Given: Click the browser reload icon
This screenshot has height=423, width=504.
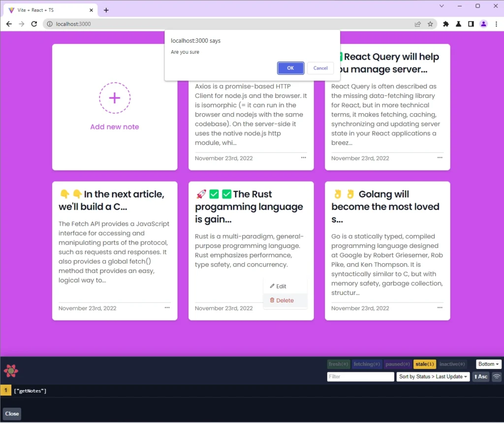Looking at the screenshot, I should pos(34,24).
